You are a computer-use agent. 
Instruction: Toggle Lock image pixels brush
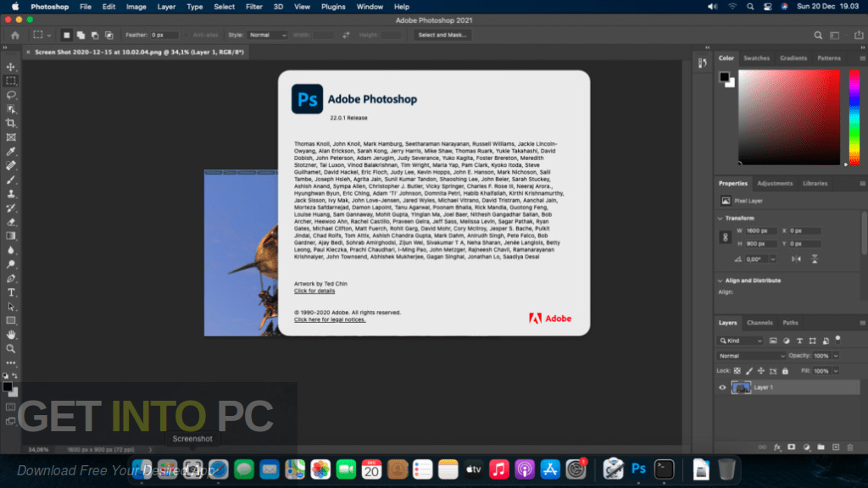pyautogui.click(x=749, y=371)
